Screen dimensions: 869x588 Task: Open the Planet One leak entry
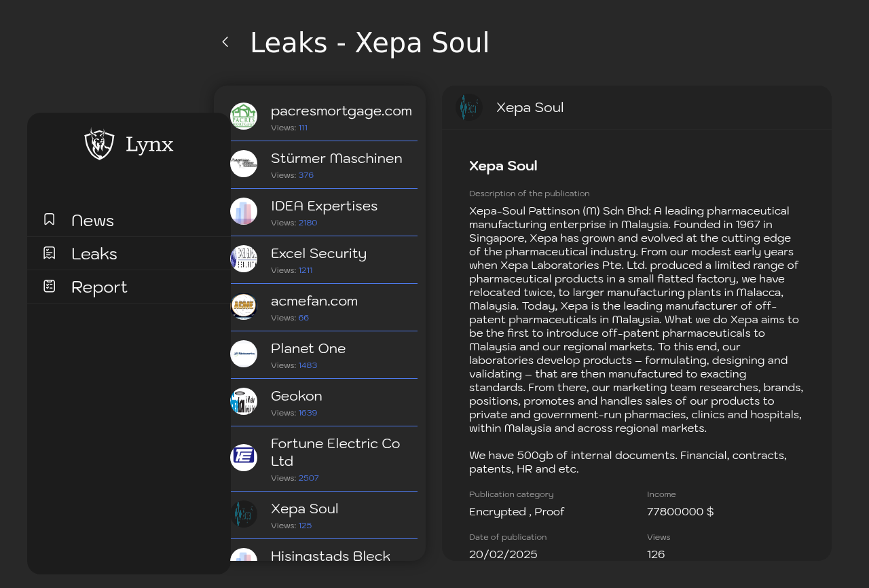coord(324,354)
